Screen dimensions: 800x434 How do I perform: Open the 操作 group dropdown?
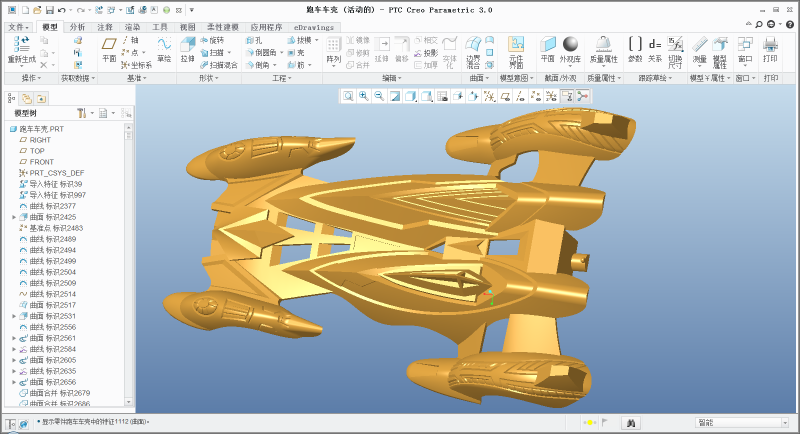coord(32,78)
